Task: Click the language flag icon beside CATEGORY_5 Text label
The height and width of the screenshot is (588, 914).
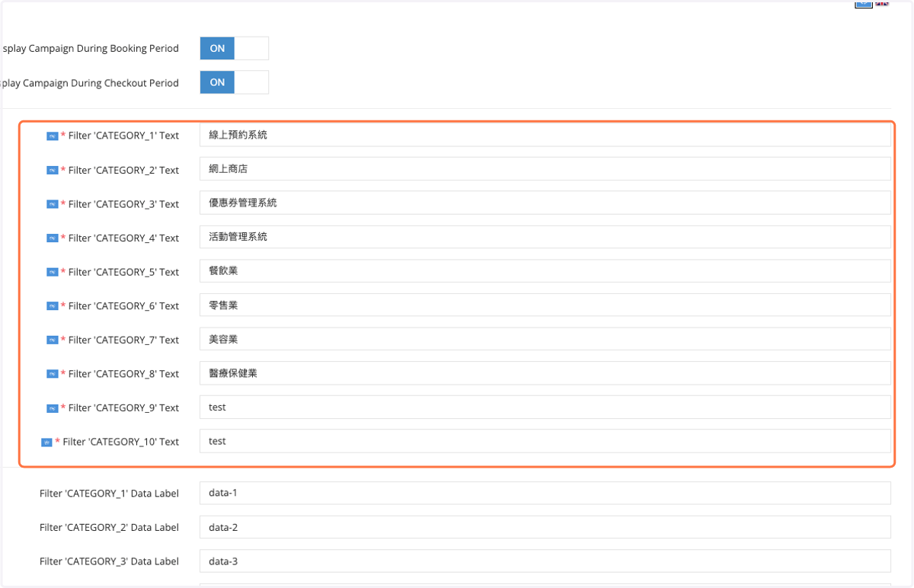Action: tap(52, 272)
